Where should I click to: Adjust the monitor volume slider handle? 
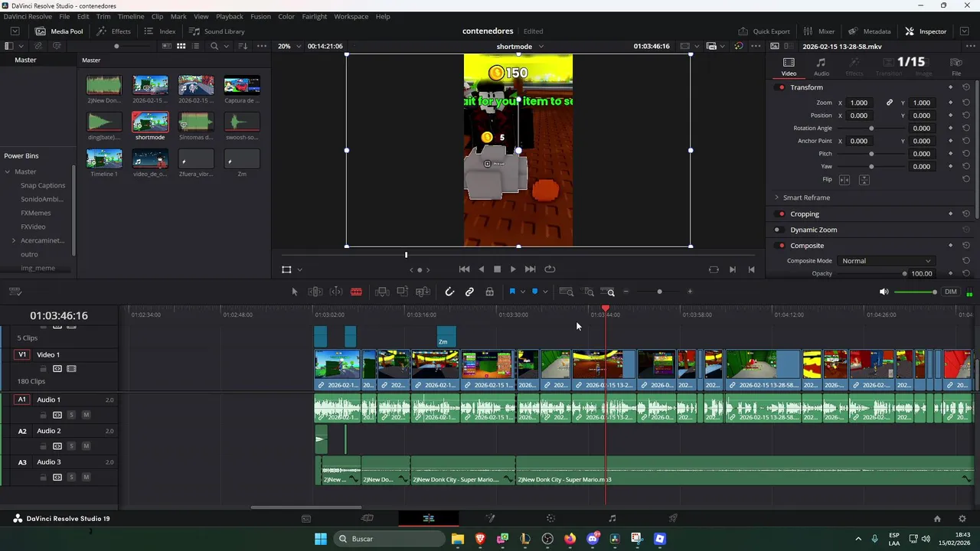(934, 292)
